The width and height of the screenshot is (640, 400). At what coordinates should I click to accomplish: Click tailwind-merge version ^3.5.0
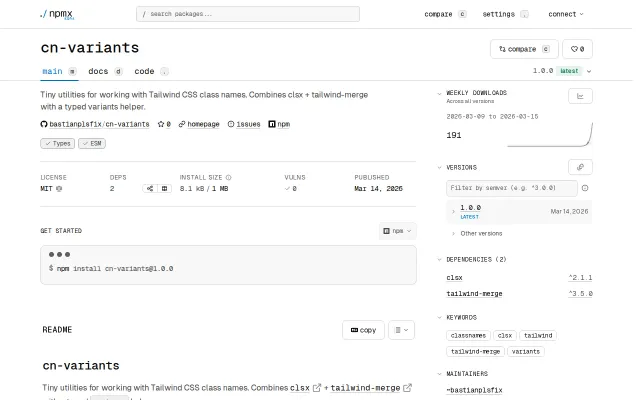point(580,293)
